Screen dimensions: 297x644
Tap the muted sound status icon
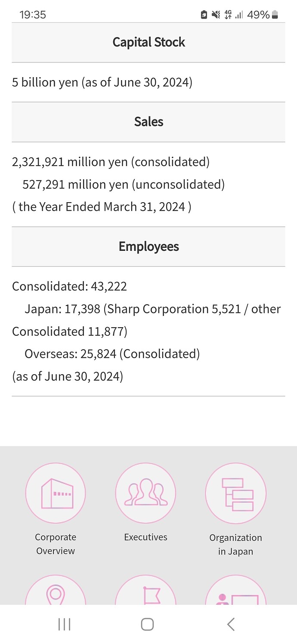tap(216, 15)
